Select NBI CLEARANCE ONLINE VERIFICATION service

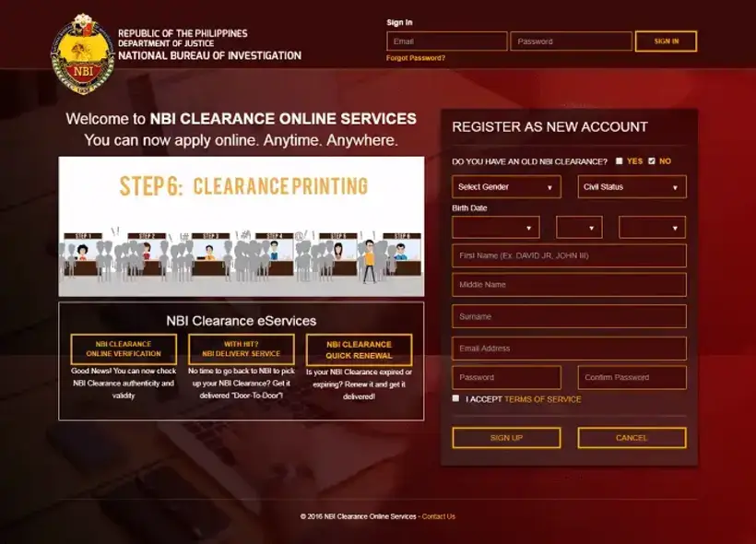tap(124, 349)
